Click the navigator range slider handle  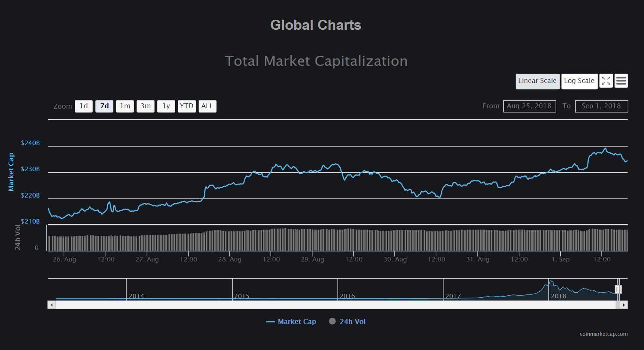click(618, 289)
